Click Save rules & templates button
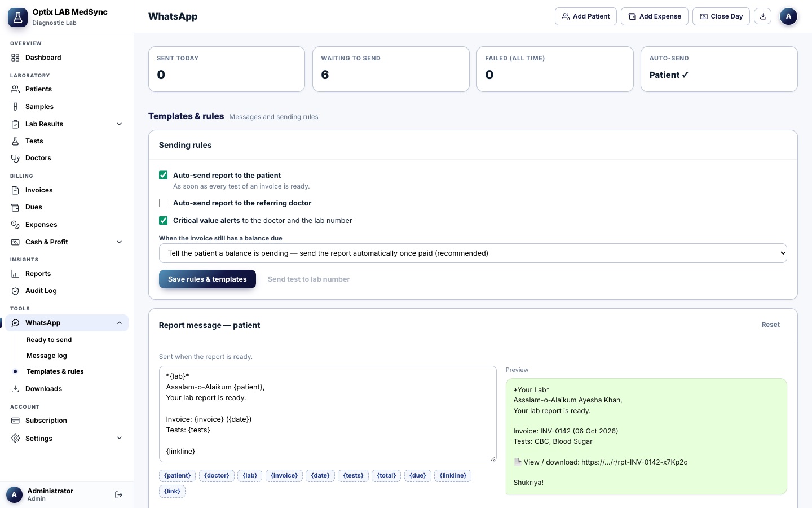Viewport: 812px width, 508px height. coord(208,279)
